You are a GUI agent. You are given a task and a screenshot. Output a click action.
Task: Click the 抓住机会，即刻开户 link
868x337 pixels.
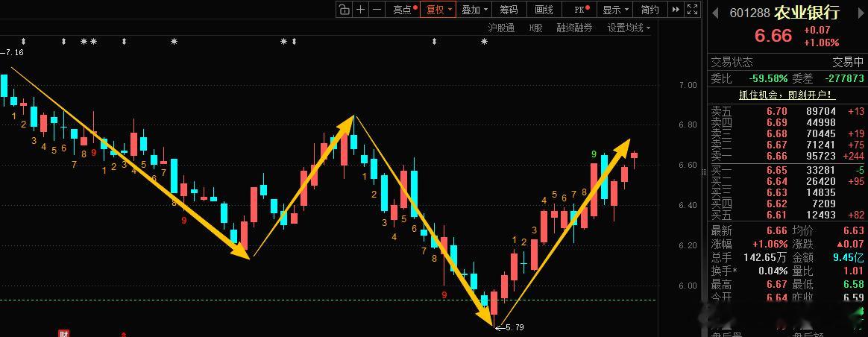tap(787, 95)
